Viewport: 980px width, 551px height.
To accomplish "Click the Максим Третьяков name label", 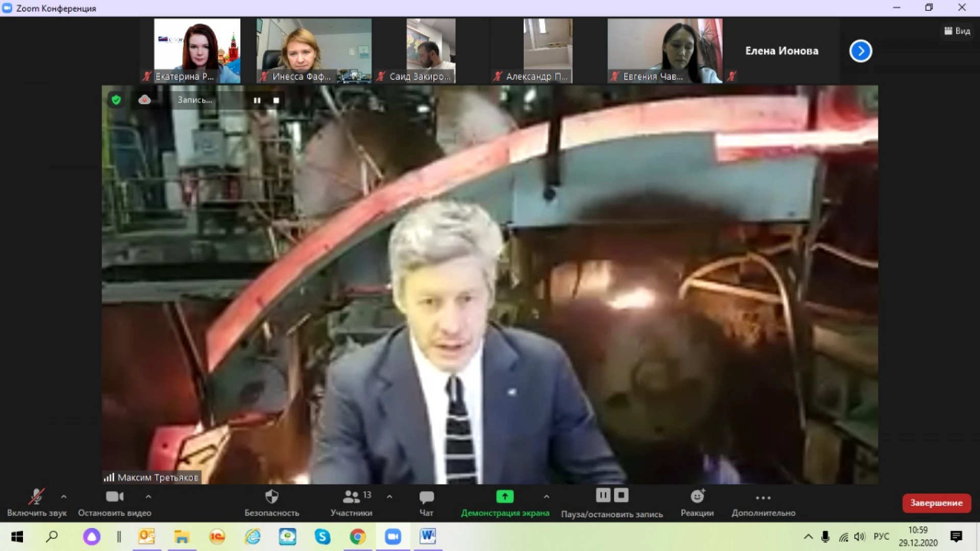I will coord(158,477).
